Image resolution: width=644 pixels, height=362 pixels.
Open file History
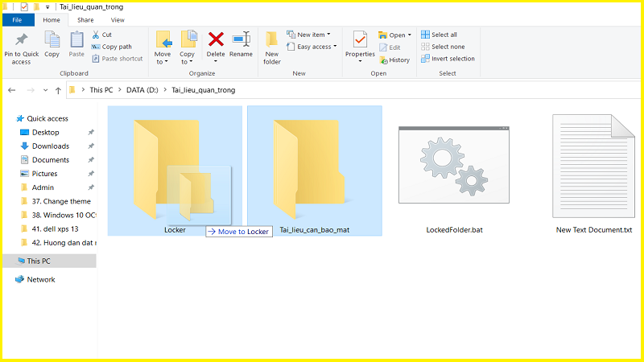[x=394, y=60]
